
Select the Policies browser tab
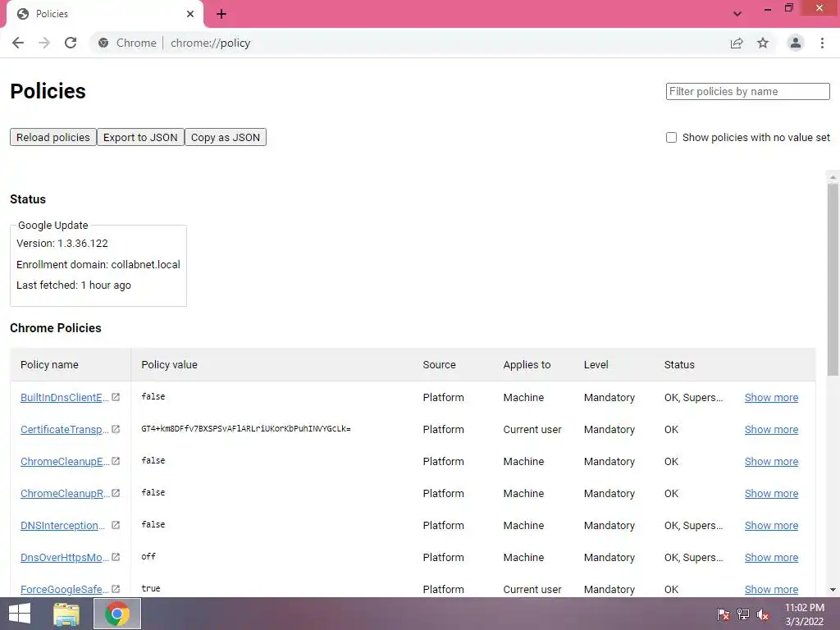pos(104,14)
